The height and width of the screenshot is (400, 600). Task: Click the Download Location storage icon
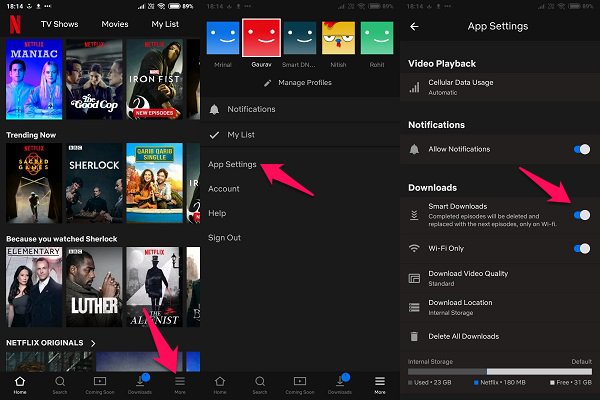point(414,307)
